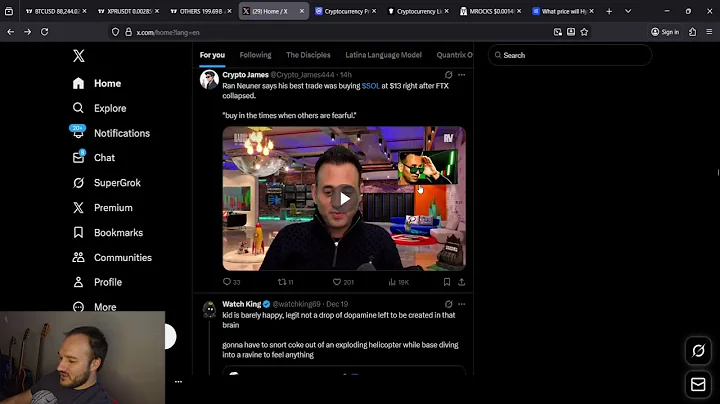Select the For you tab

[x=212, y=55]
